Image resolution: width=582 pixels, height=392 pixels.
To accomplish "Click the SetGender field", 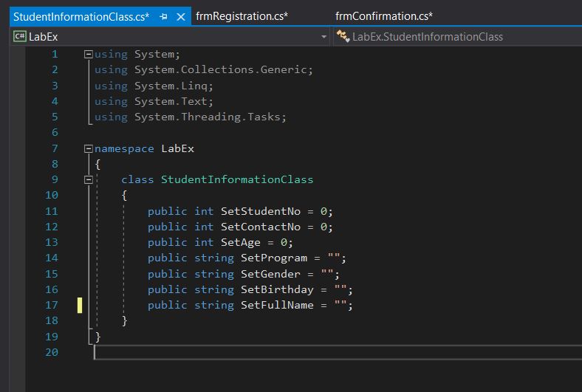I will (x=270, y=274).
